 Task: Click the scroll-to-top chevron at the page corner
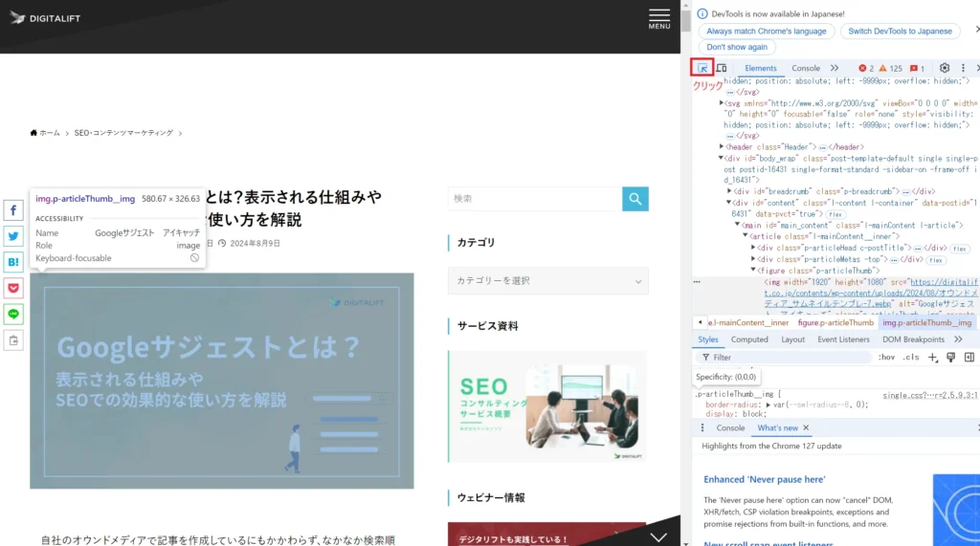pyautogui.click(x=658, y=536)
